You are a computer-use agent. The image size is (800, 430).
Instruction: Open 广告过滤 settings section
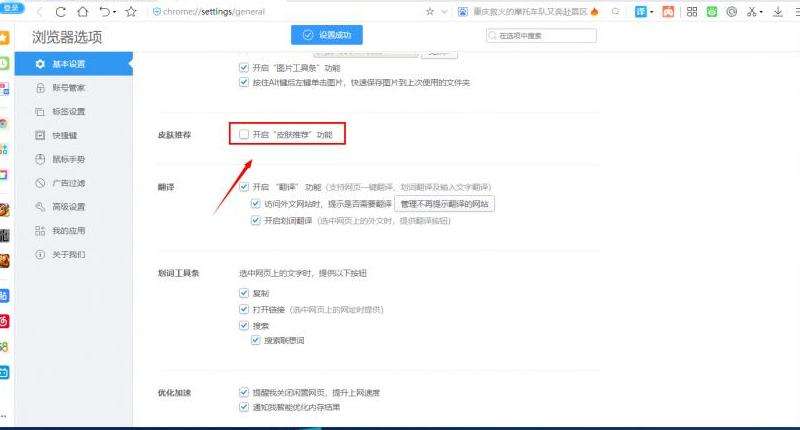click(x=68, y=183)
